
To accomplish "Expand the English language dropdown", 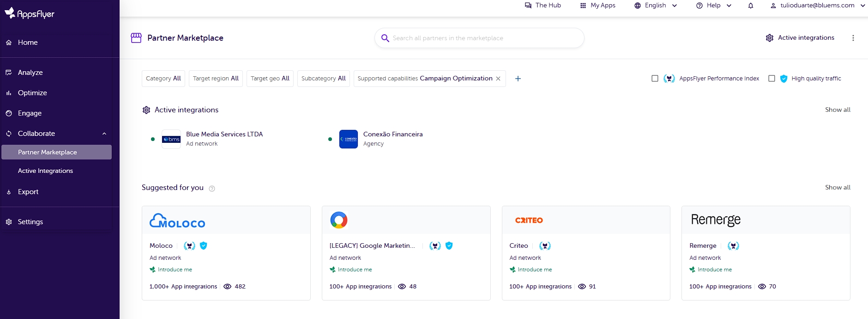I will point(656,6).
